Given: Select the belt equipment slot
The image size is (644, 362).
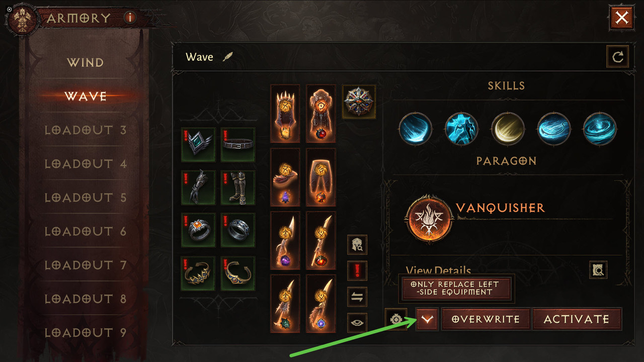Looking at the screenshot, I should [238, 144].
